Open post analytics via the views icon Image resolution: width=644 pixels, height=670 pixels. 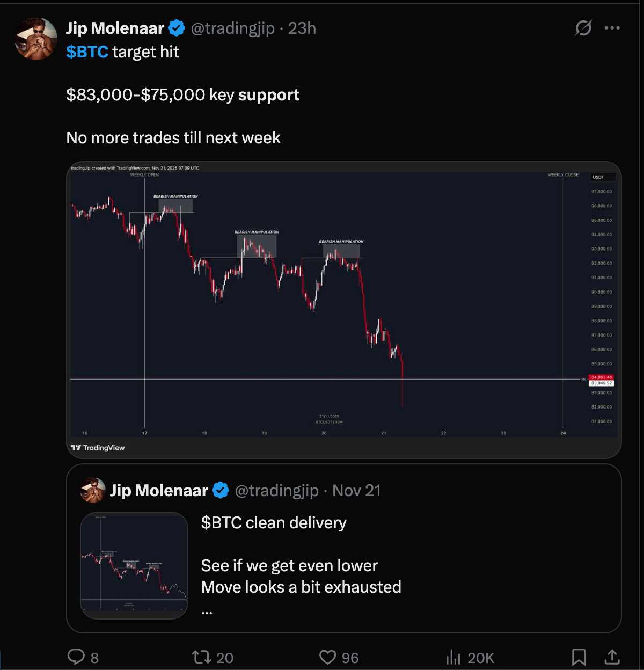(453, 657)
